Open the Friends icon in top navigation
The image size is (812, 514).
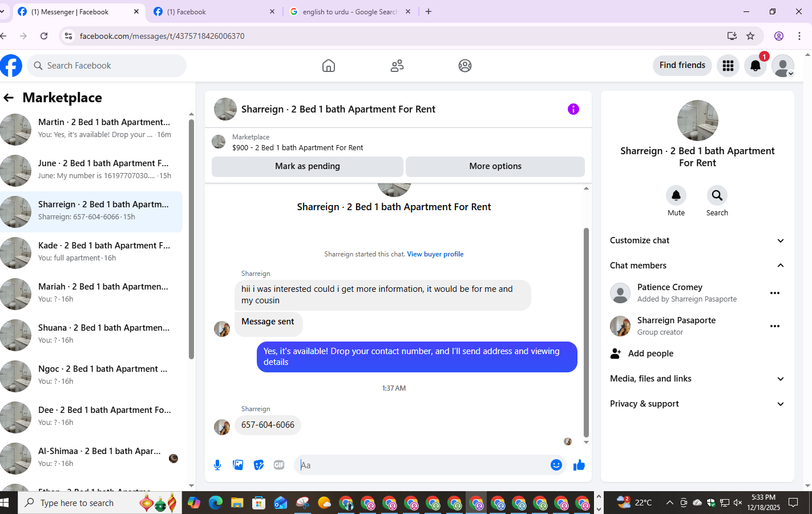point(397,66)
